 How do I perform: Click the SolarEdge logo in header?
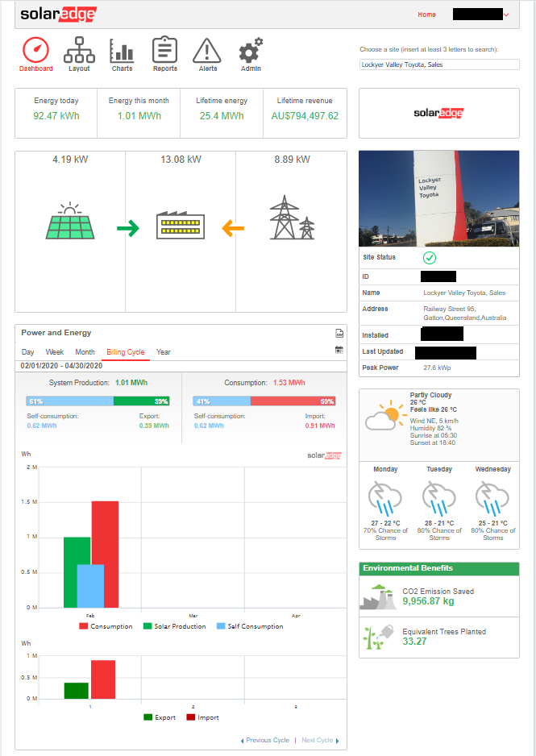[x=58, y=14]
